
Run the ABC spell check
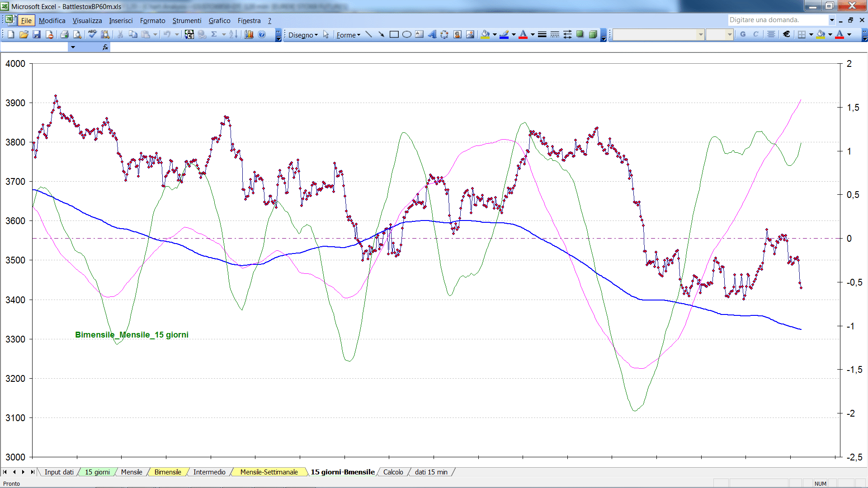pyautogui.click(x=92, y=34)
